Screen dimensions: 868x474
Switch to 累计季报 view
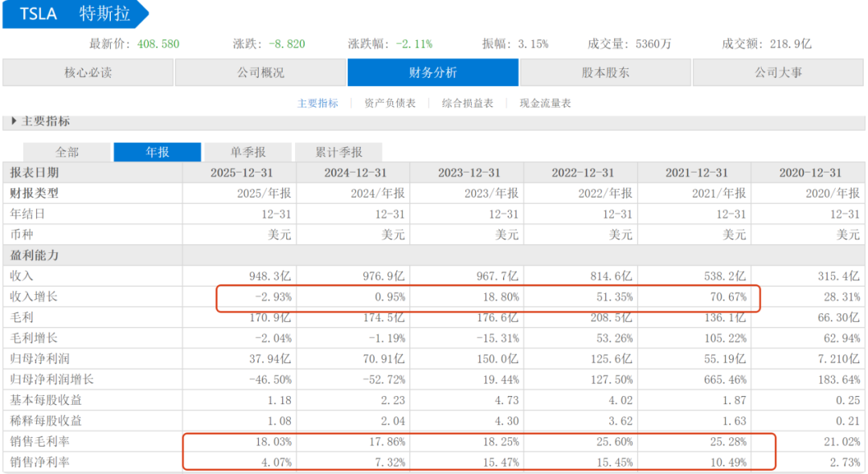pos(338,152)
